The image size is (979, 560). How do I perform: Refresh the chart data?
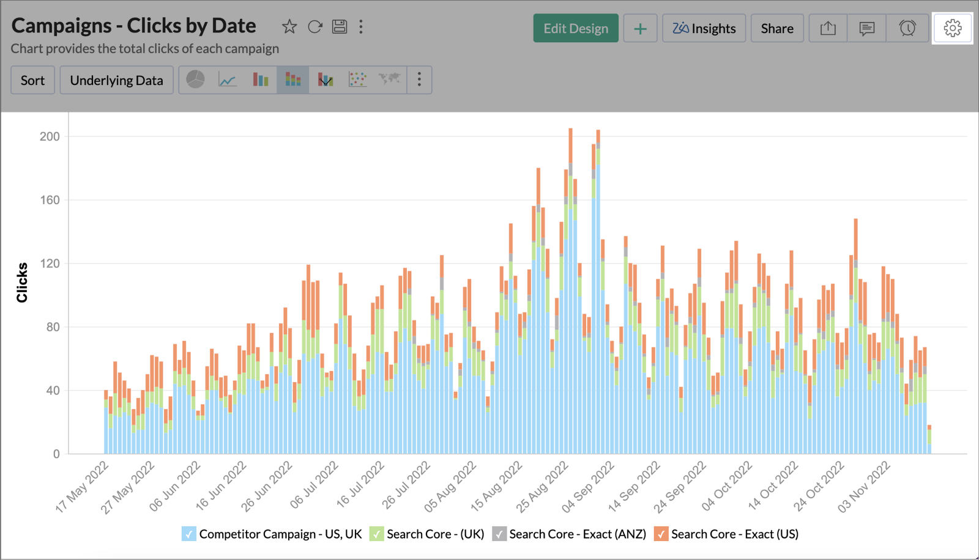315,26
